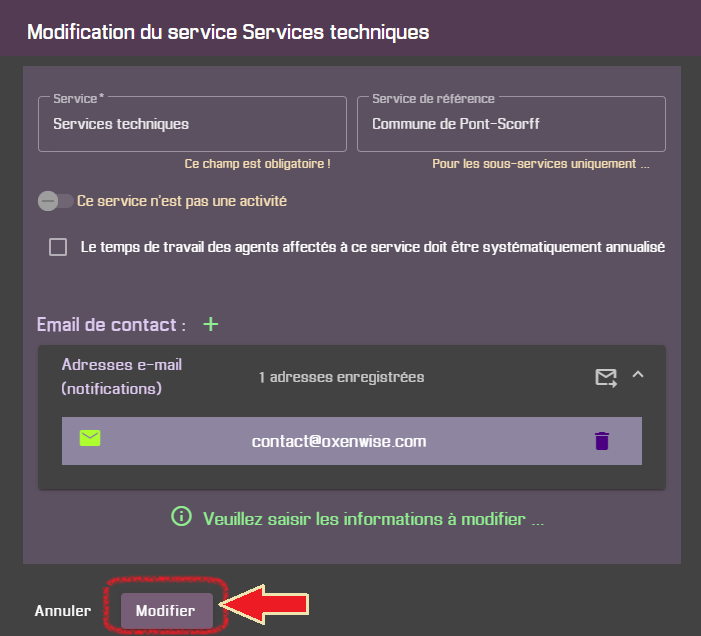Collapse the email addresses panel with chevron

(638, 375)
